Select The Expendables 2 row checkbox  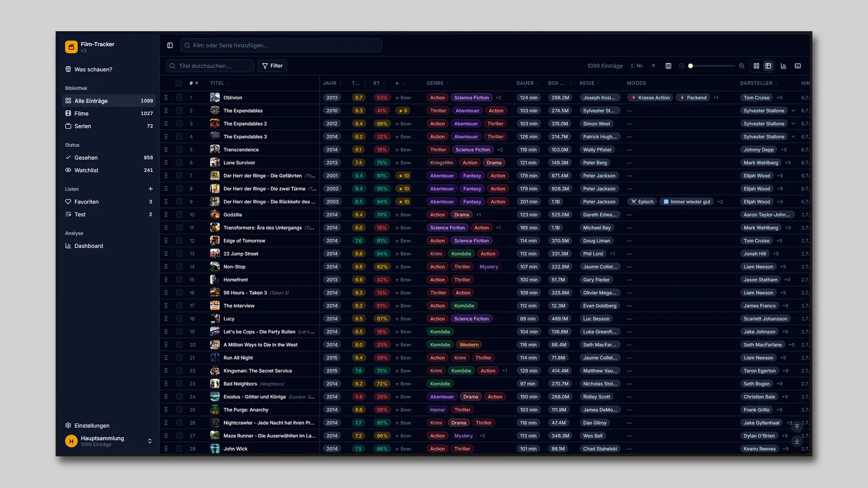point(179,124)
